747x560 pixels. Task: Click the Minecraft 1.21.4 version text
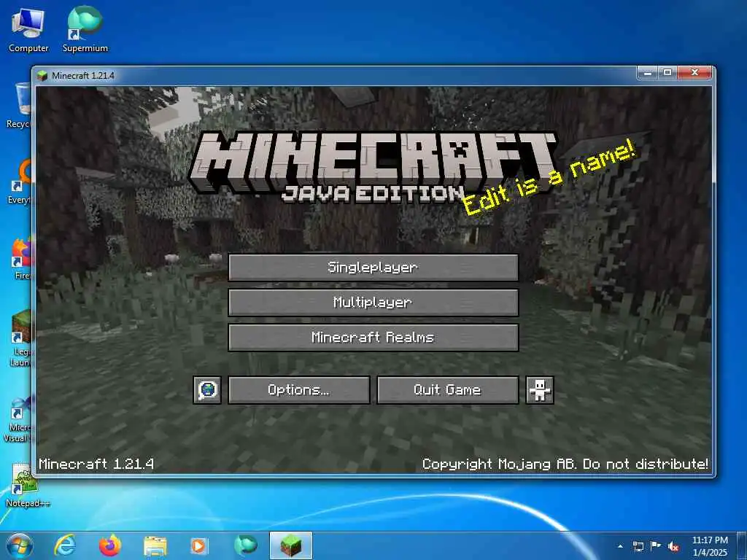click(x=97, y=464)
